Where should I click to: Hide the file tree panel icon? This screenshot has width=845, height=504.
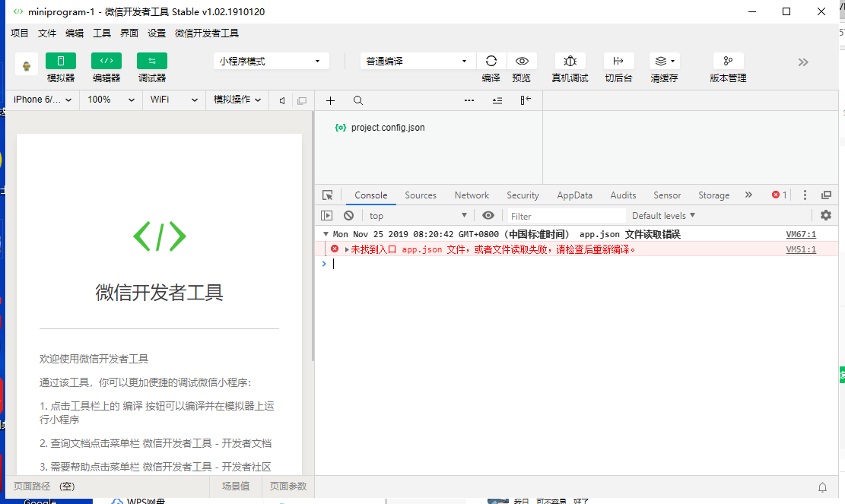(526, 100)
